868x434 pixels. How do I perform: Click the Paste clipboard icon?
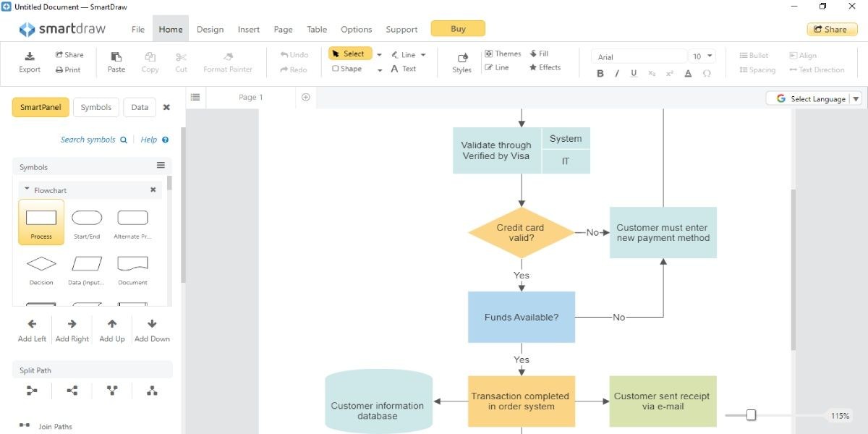(x=116, y=62)
